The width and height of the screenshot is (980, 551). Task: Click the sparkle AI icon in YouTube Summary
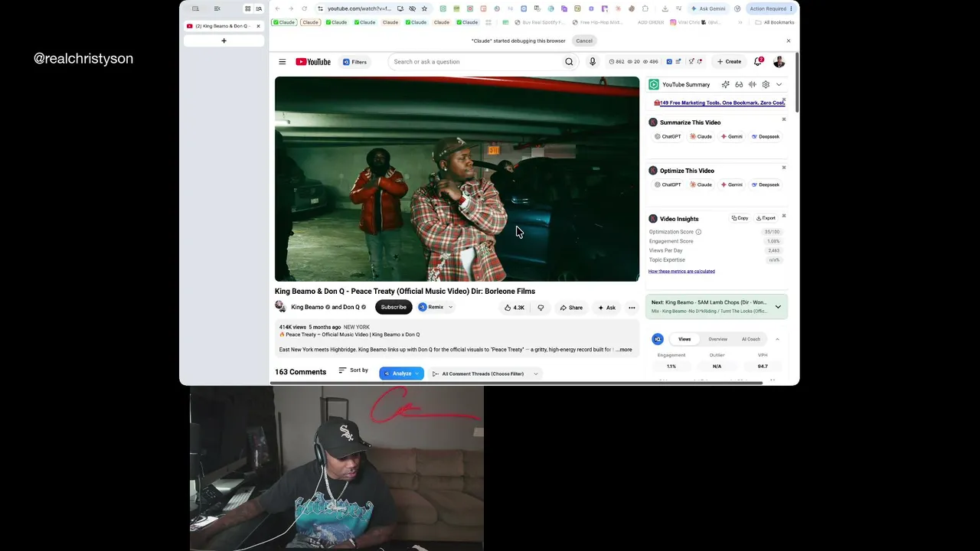tap(725, 84)
